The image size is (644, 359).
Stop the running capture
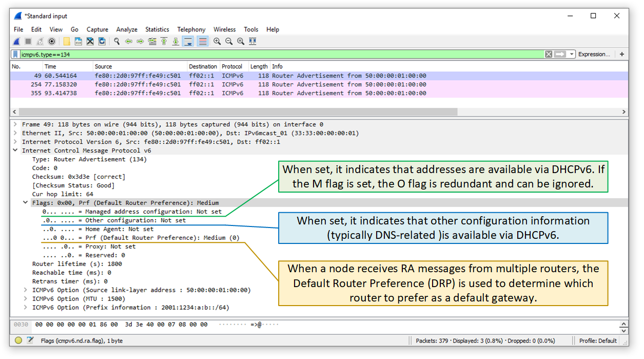point(28,41)
